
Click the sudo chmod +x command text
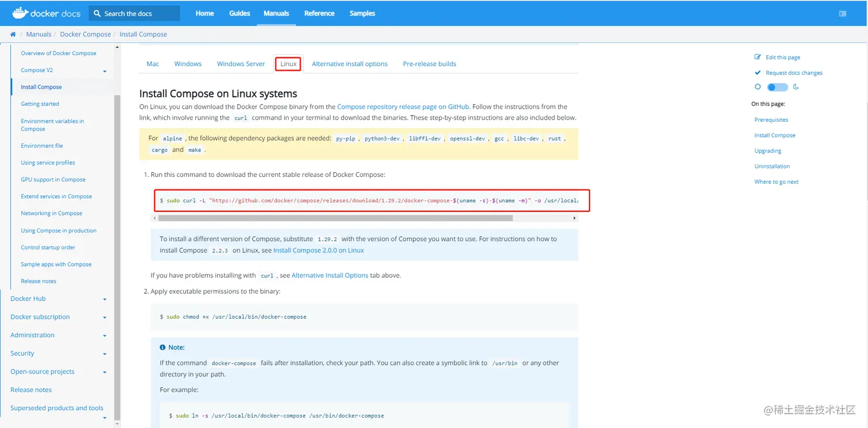click(x=233, y=317)
